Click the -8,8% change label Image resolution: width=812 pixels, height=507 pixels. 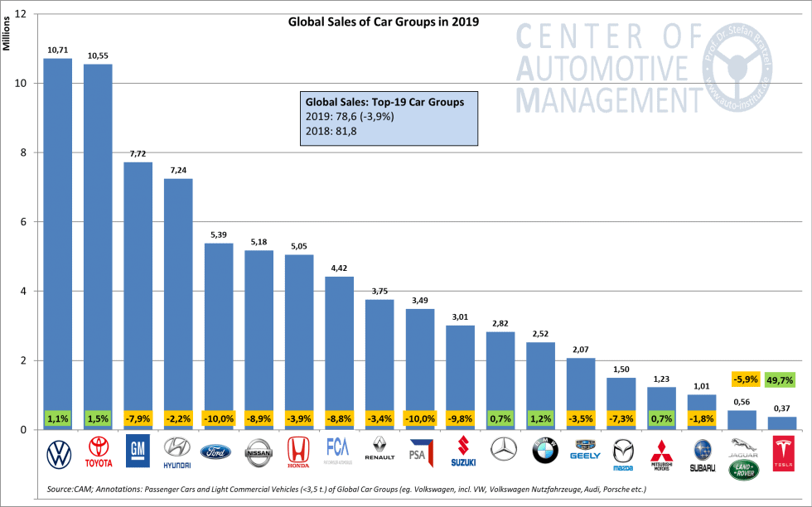(339, 418)
